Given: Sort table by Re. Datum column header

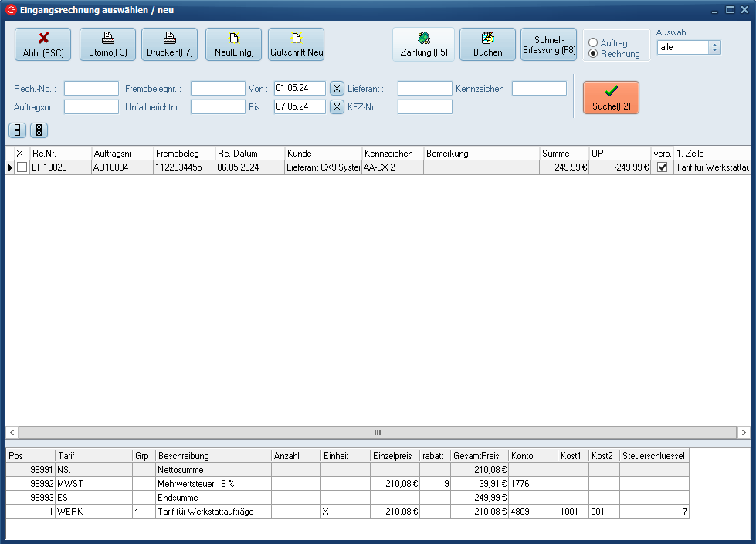Looking at the screenshot, I should pyautogui.click(x=249, y=154).
